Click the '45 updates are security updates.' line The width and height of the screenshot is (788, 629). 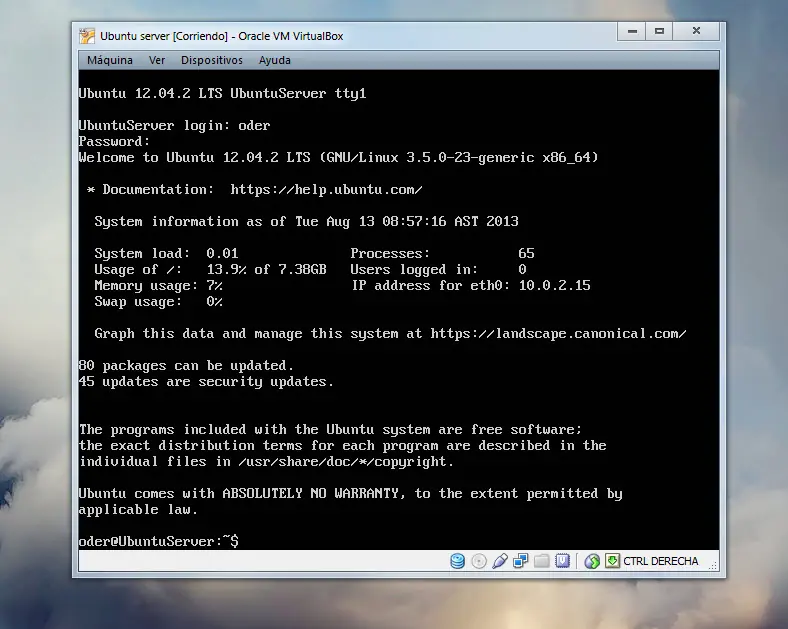[x=206, y=381]
